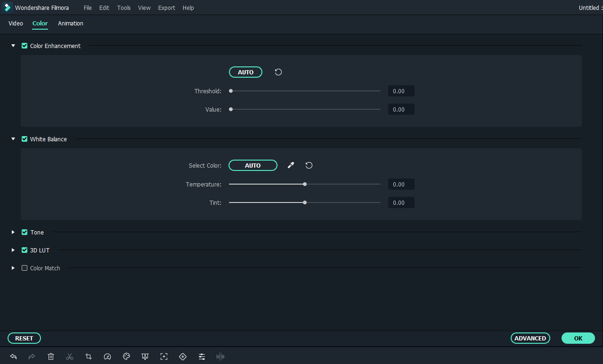Click AUTO in Color Enhancement
The height and width of the screenshot is (364, 603).
point(245,72)
